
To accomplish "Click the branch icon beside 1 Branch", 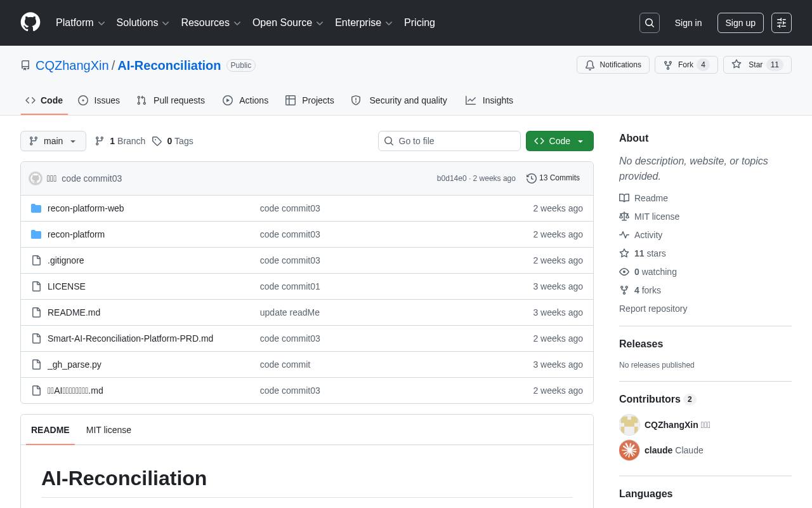I will (x=100, y=141).
